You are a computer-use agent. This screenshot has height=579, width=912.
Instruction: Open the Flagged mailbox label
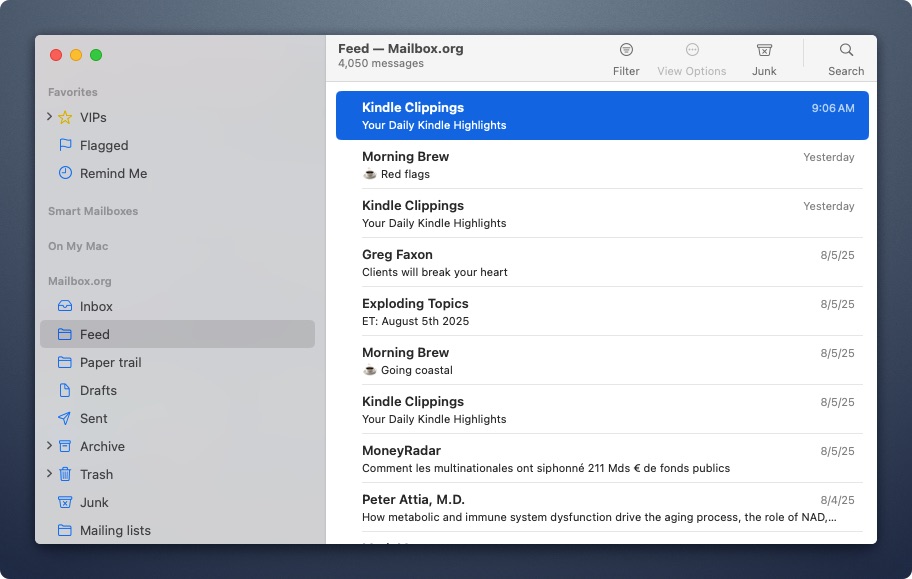104,145
